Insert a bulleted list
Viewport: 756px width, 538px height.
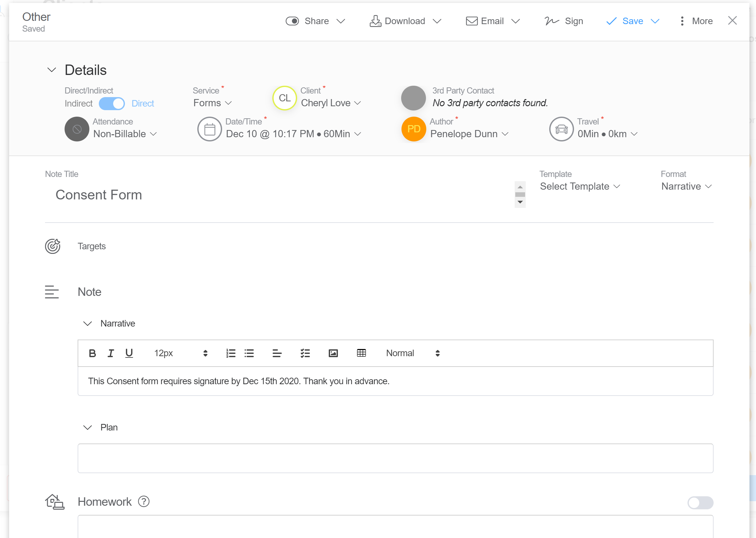[249, 353]
